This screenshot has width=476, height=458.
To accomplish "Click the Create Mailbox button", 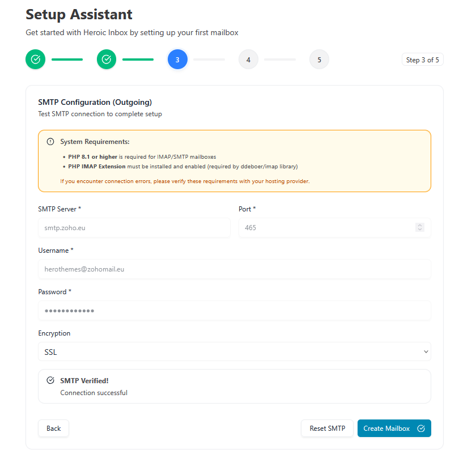I will pos(394,429).
